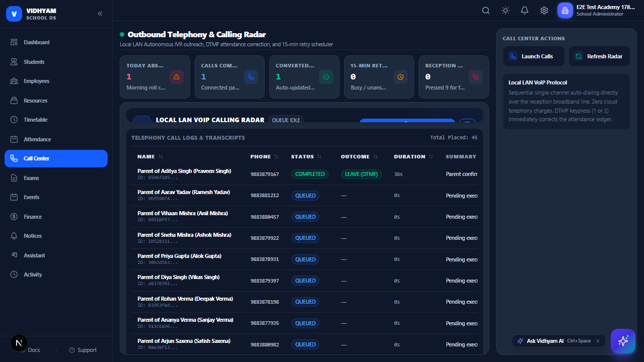Open the Timetable page
This screenshot has height=362, width=644.
(x=56, y=120)
